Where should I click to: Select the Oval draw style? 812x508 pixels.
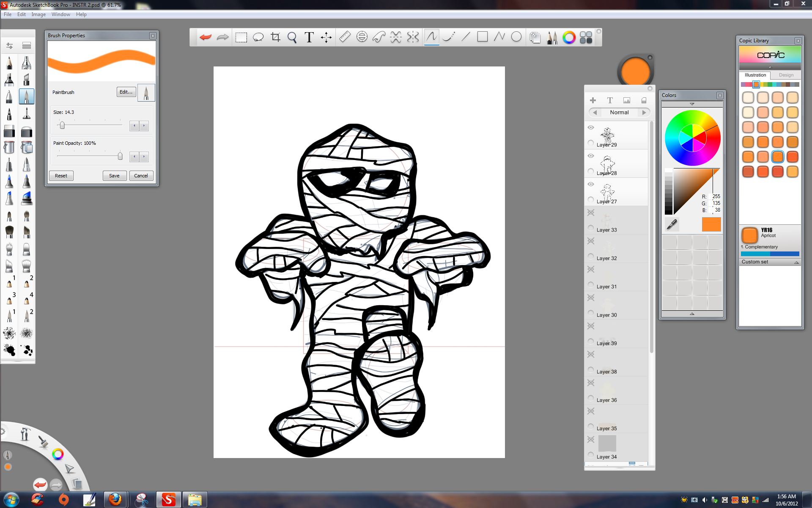click(x=516, y=37)
